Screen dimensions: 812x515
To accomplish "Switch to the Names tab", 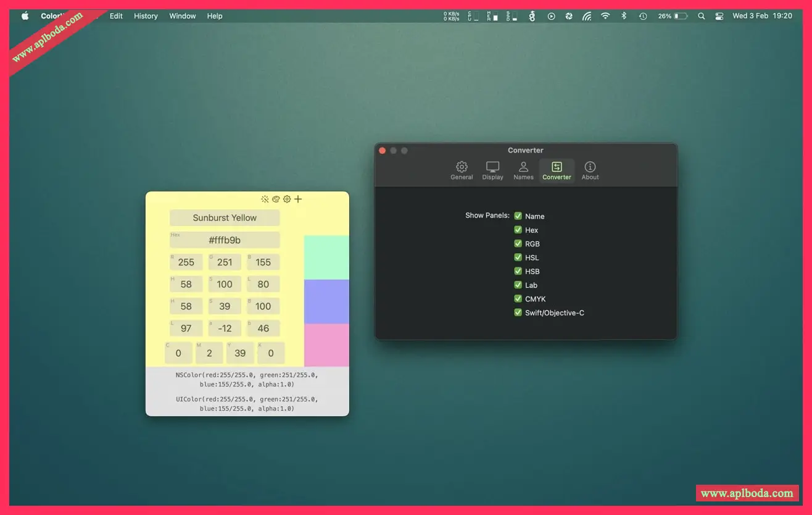I will pos(523,170).
